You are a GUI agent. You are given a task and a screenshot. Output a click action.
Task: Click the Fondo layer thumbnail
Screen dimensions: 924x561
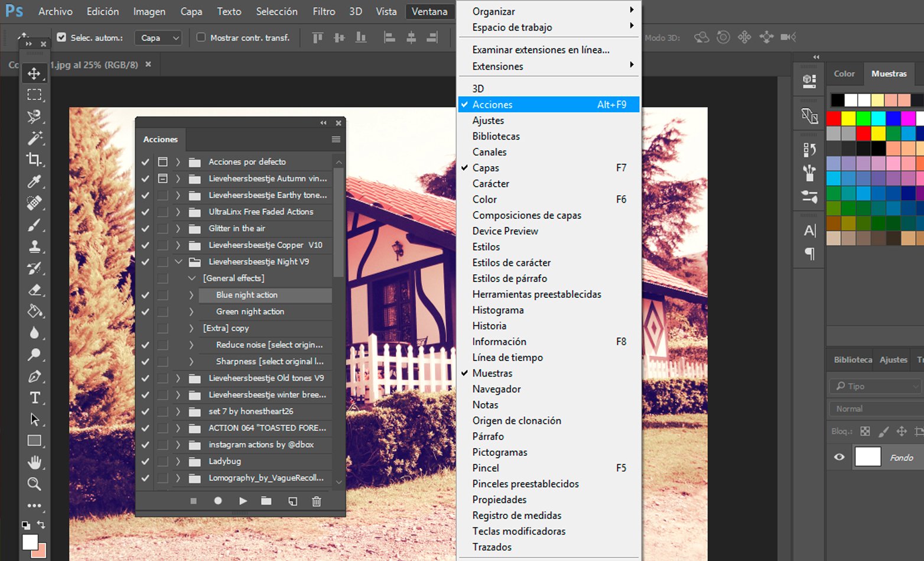tap(868, 457)
